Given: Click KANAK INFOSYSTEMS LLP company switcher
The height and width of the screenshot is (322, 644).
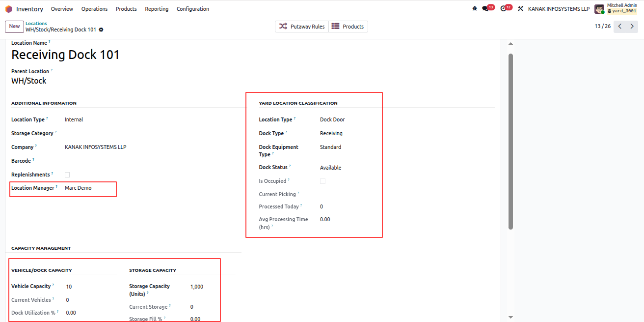Looking at the screenshot, I should click(559, 9).
